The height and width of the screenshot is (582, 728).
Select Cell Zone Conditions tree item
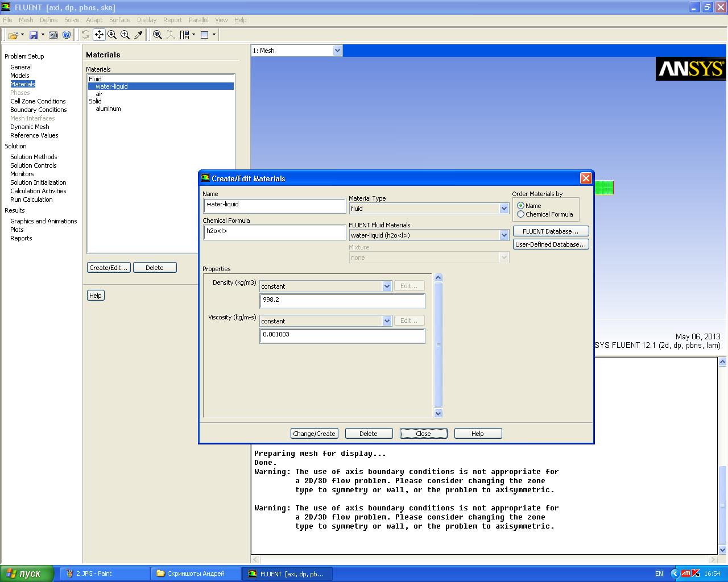tap(38, 101)
